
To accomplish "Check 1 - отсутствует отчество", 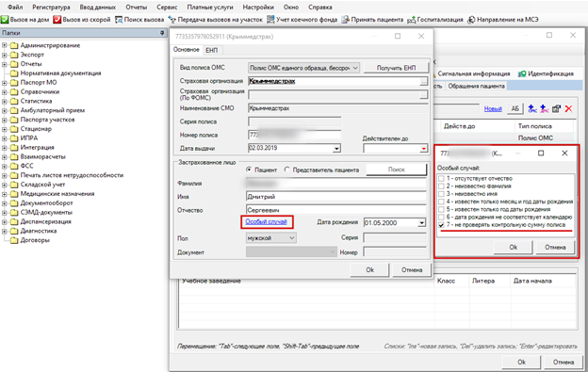I will click(x=441, y=179).
